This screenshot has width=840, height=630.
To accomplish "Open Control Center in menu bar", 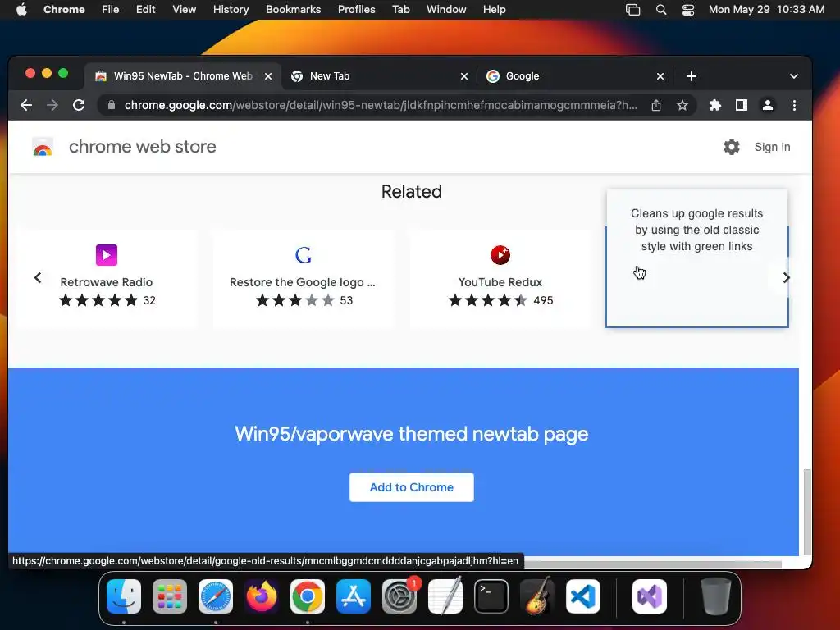I will pyautogui.click(x=688, y=10).
